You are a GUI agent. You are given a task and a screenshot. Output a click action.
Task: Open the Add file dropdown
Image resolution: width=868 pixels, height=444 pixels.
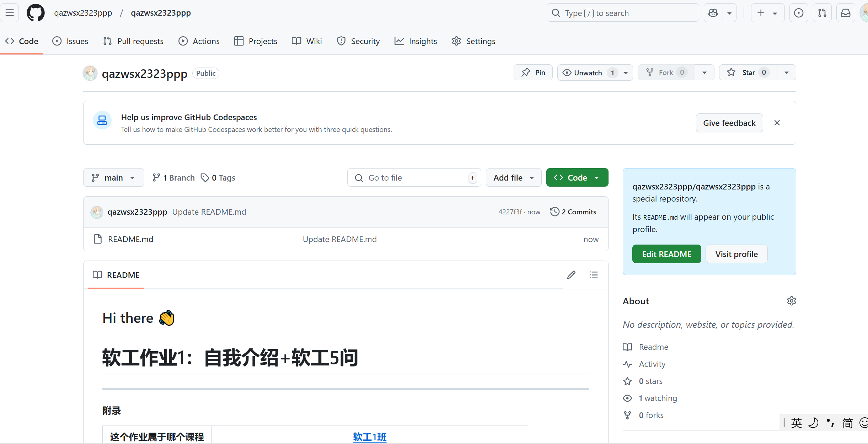(x=514, y=177)
